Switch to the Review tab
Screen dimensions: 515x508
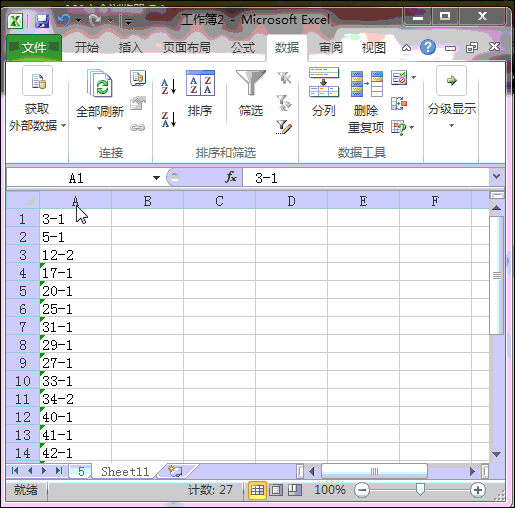coord(331,48)
